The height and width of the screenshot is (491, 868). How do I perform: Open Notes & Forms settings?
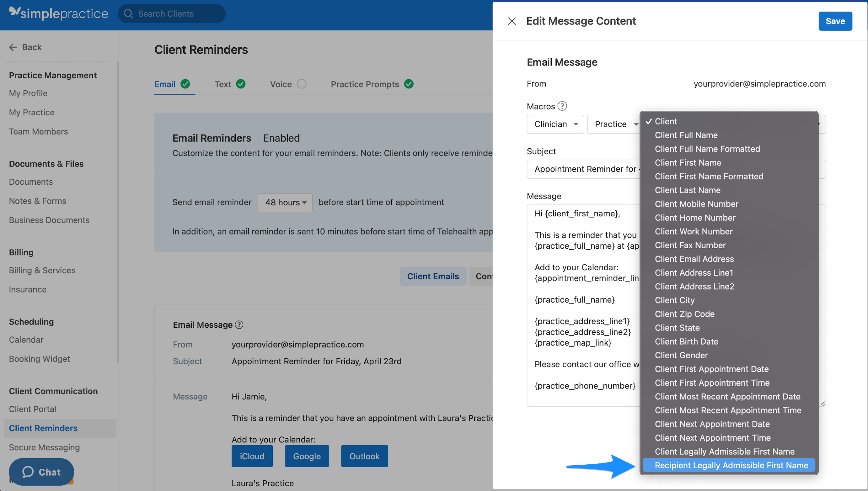click(x=37, y=201)
